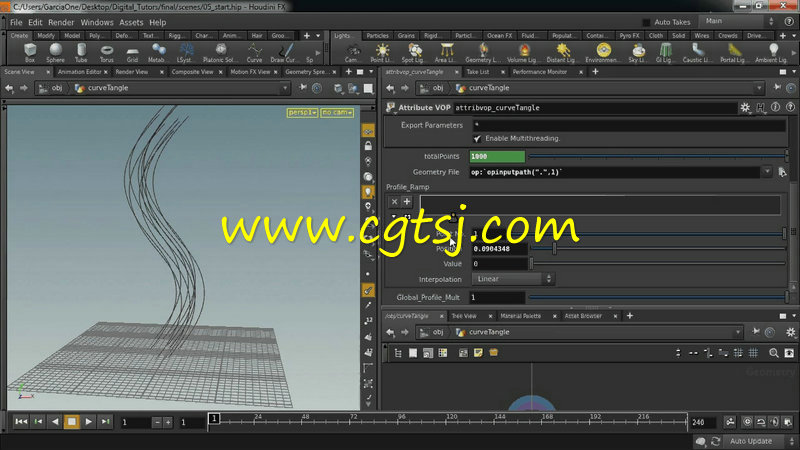Screen dimensions: 800x450
Task: Jump to the first frame
Action: 21,421
